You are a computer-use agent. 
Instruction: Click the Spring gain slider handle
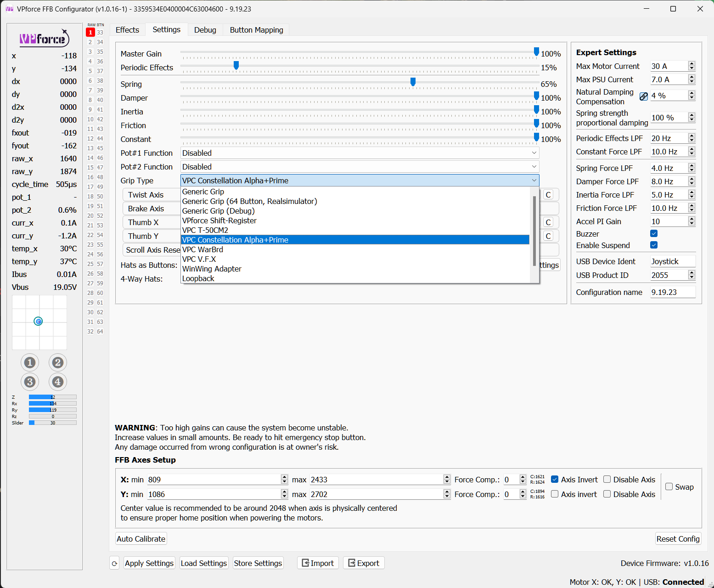(413, 82)
